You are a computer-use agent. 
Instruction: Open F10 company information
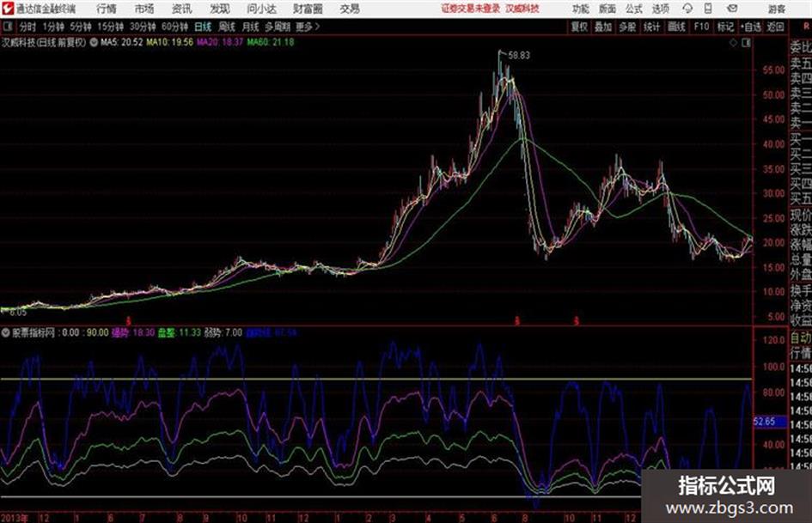pos(702,27)
